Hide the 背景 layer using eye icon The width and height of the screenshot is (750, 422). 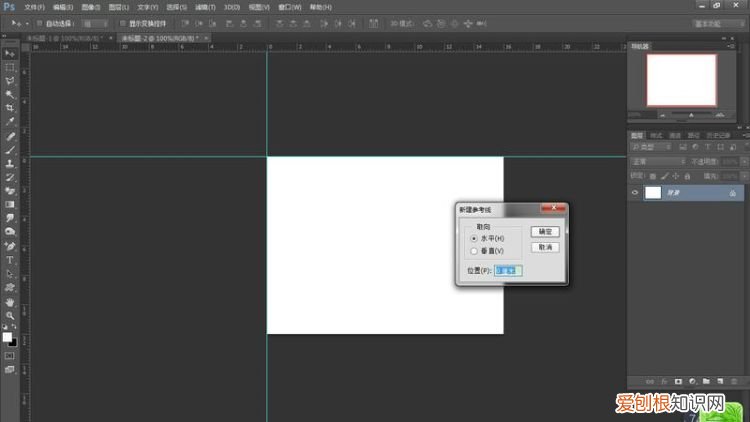pos(635,192)
